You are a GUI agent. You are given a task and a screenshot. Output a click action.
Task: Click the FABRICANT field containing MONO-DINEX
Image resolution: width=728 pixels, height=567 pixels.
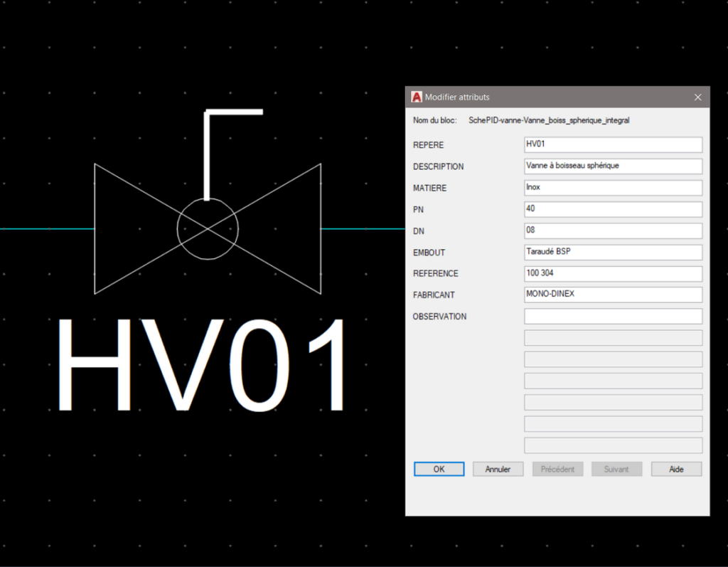[x=614, y=295]
